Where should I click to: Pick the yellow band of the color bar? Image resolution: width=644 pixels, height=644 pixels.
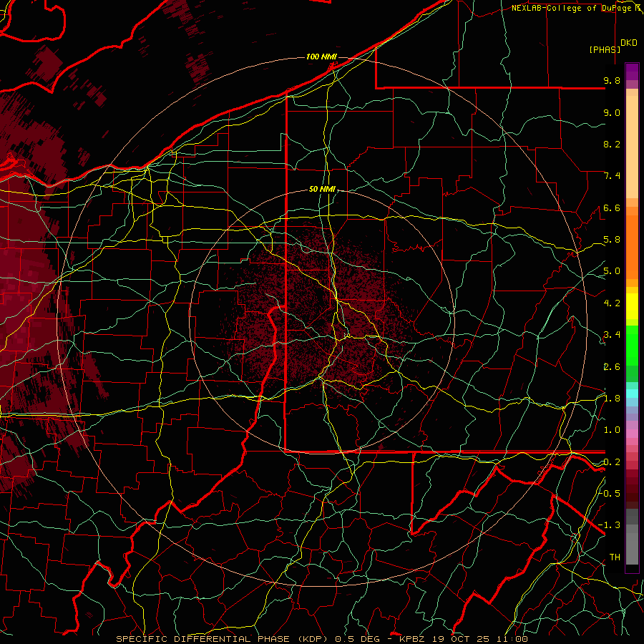click(632, 306)
